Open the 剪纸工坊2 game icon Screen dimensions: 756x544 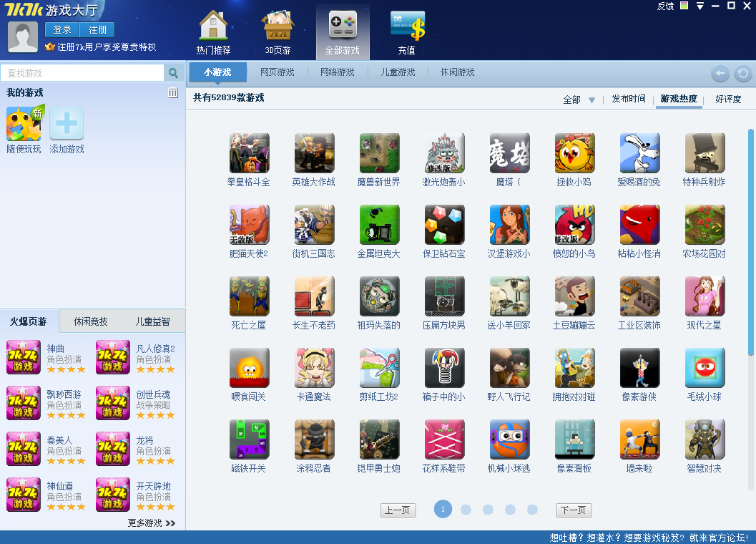(x=379, y=367)
